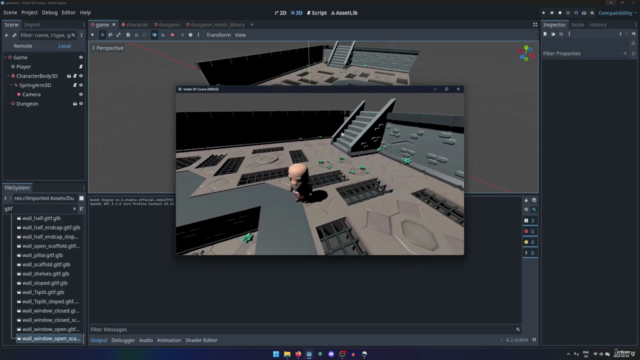The image size is (640, 360).
Task: Click Filter Messages field in Output
Action: (x=305, y=330)
